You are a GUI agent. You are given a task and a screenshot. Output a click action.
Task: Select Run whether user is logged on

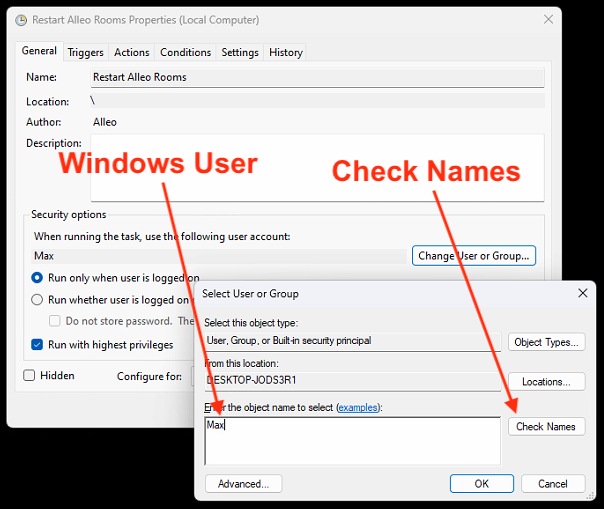click(37, 299)
